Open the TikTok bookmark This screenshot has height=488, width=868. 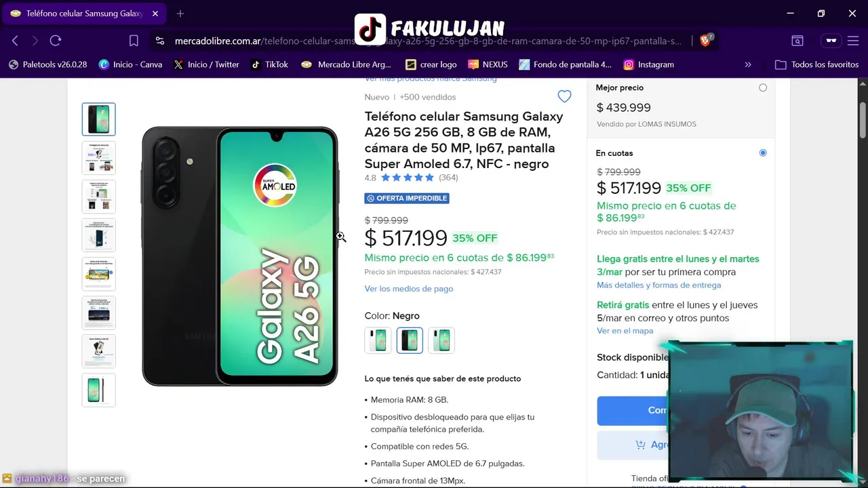(270, 64)
